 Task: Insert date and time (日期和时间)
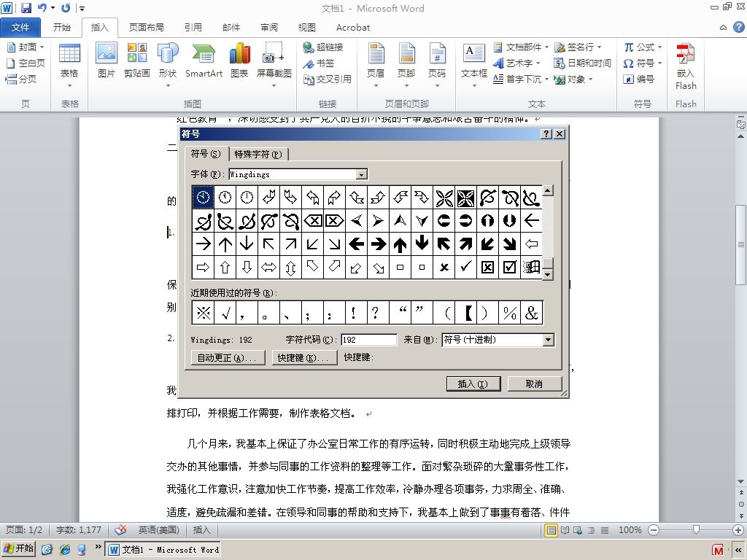[583, 63]
